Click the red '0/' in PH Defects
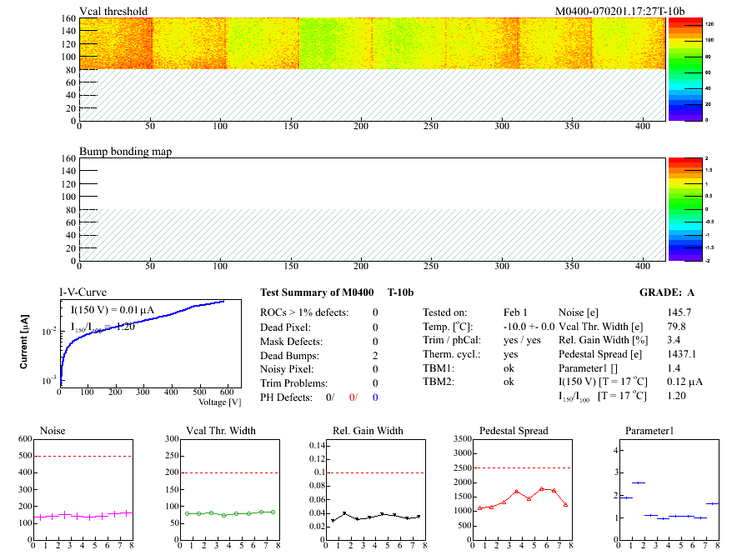The height and width of the screenshot is (560, 747). [353, 397]
